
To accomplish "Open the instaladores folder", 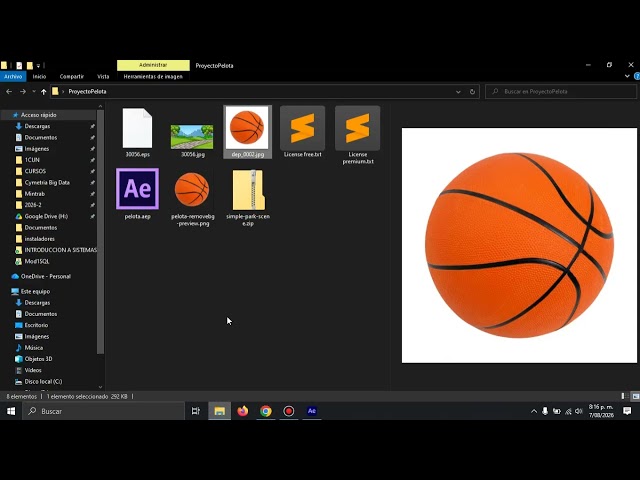I will point(39,239).
